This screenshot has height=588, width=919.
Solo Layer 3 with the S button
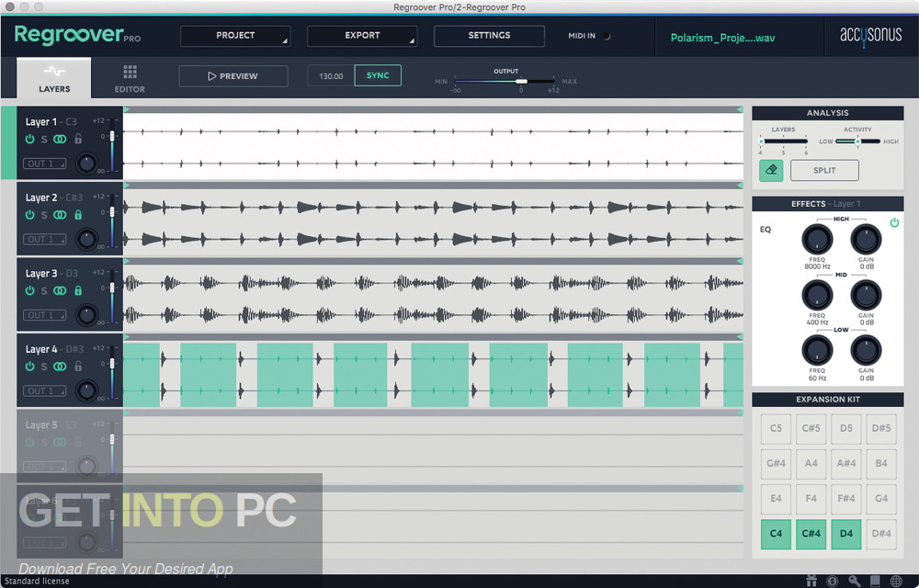[x=44, y=291]
